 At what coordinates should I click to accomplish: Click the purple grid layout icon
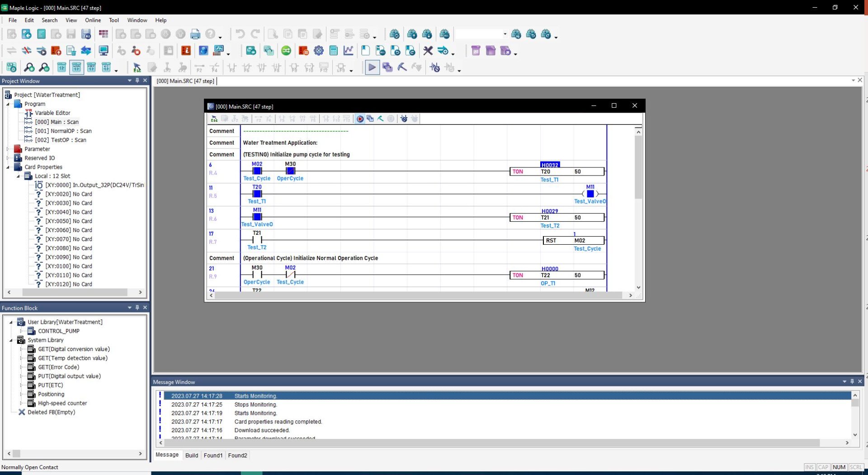(104, 34)
